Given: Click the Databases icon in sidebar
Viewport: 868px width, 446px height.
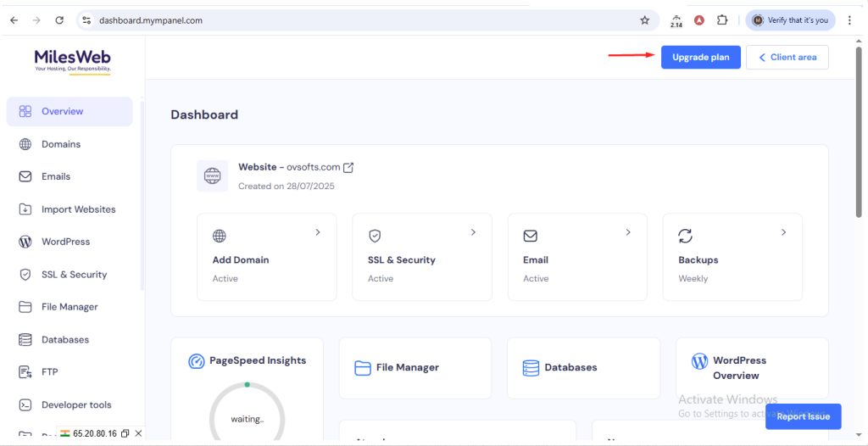Looking at the screenshot, I should (x=25, y=340).
